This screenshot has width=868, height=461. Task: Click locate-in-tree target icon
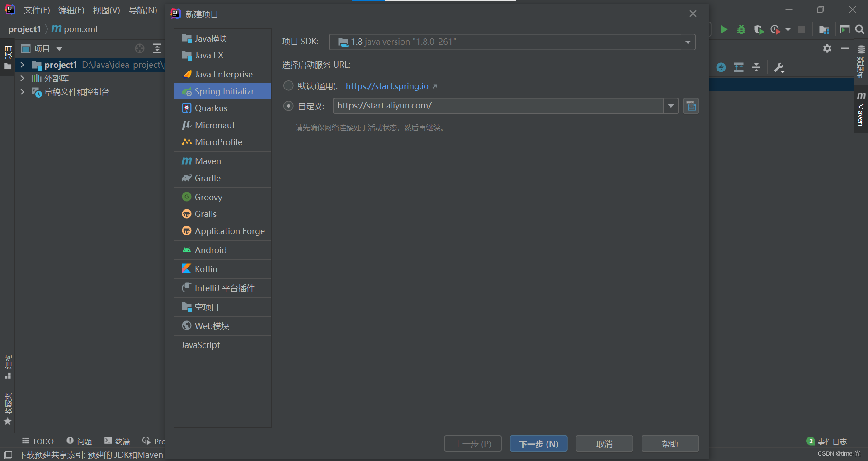(x=140, y=48)
